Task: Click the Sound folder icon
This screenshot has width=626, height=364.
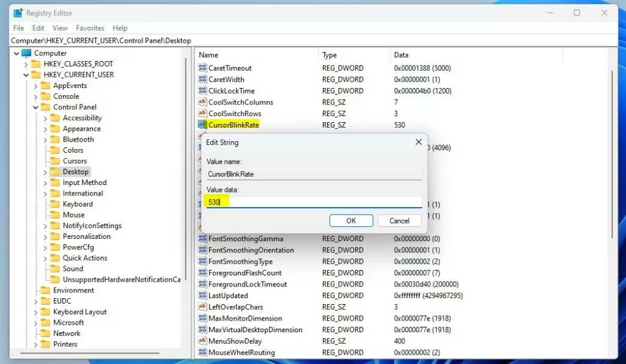Action: 55,268
